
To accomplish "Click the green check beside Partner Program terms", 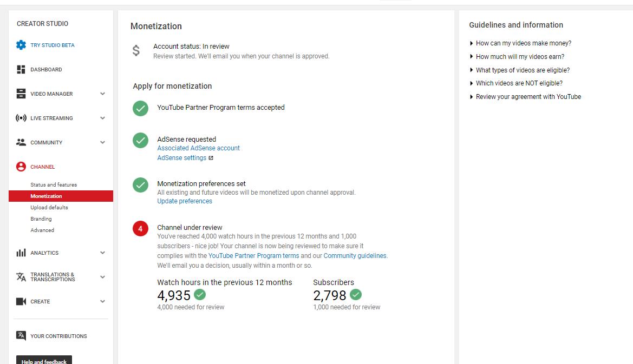I will click(140, 108).
